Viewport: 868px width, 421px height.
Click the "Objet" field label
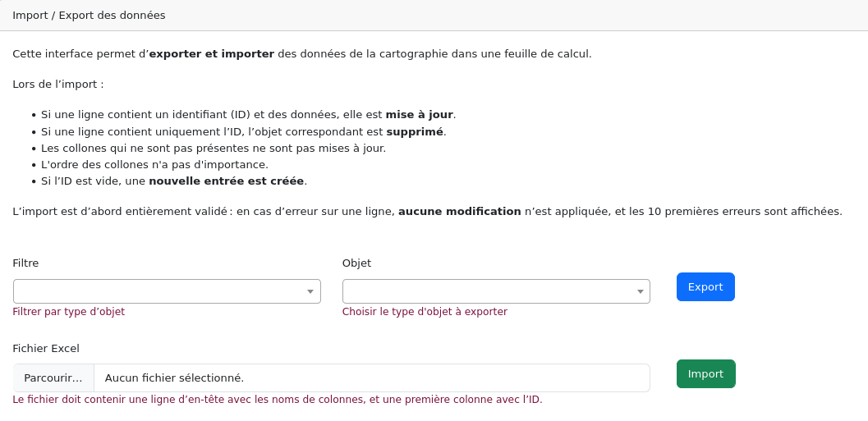click(x=356, y=263)
